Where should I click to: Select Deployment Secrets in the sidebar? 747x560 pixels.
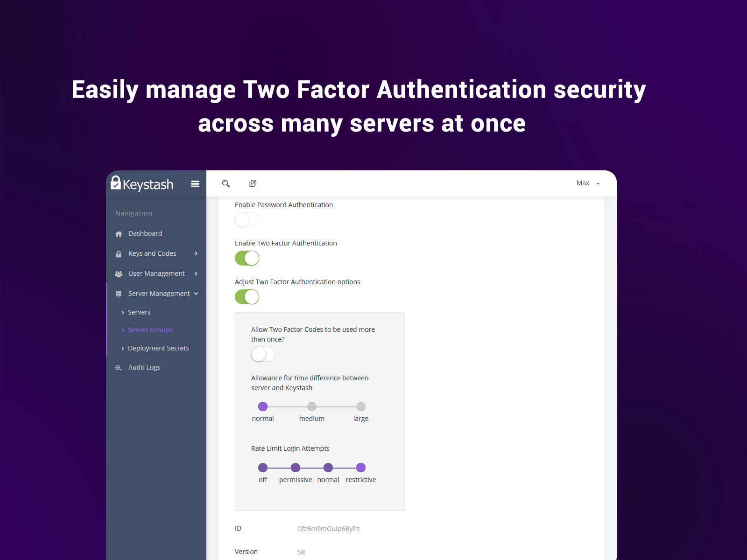(159, 348)
